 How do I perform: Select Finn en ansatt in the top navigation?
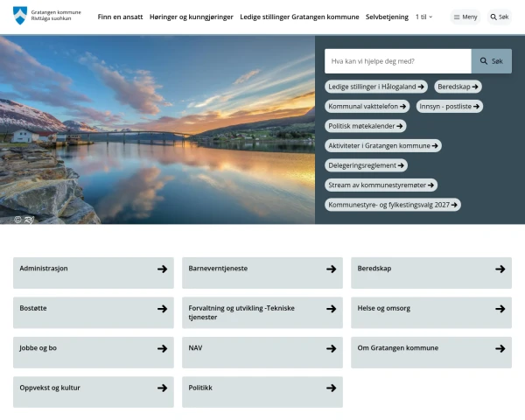[119, 17]
